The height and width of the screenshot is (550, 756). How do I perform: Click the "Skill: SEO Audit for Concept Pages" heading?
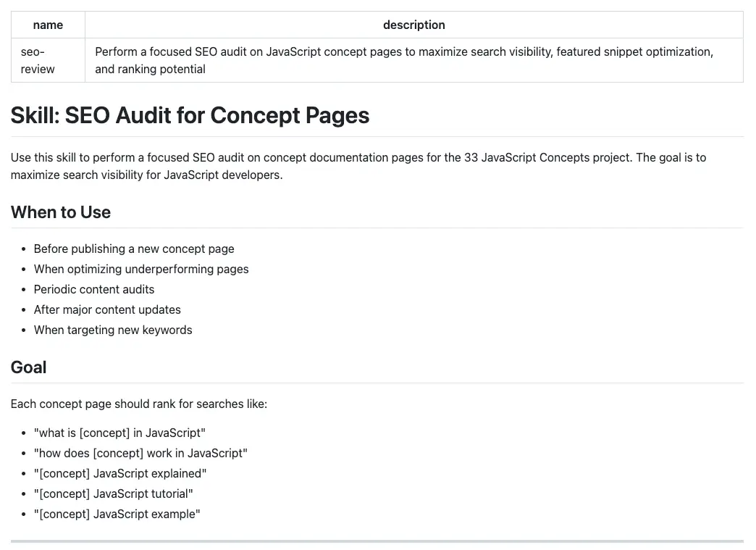point(190,115)
